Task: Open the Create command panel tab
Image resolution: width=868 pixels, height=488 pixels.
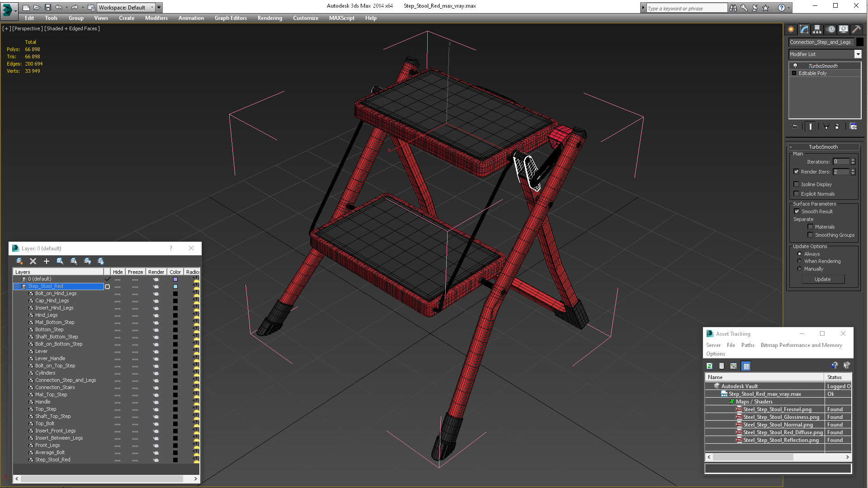Action: pyautogui.click(x=791, y=29)
